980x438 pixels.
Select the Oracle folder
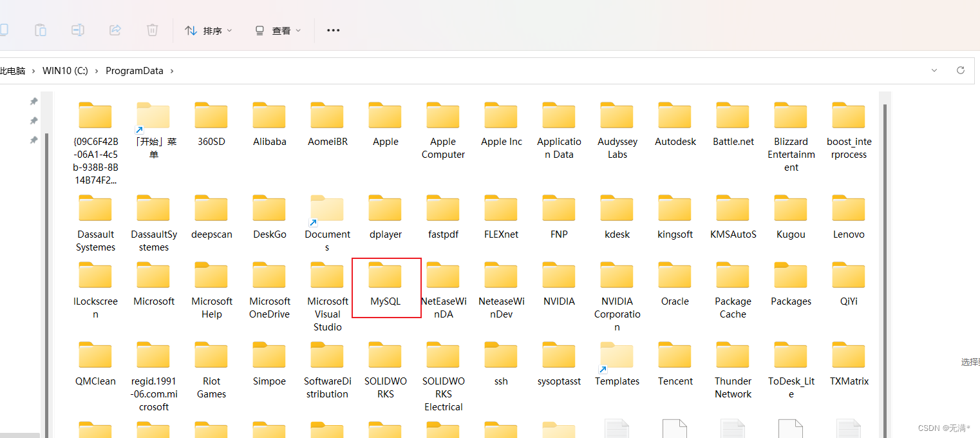click(x=675, y=284)
